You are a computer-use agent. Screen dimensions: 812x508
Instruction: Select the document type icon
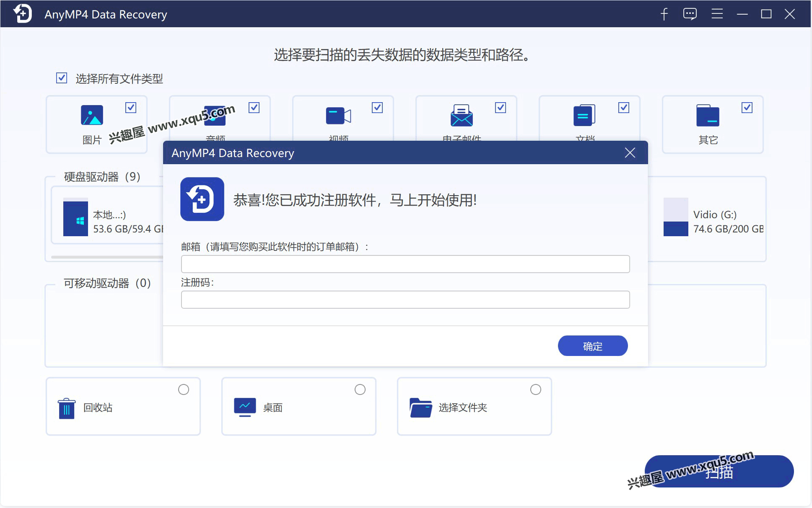coord(584,115)
